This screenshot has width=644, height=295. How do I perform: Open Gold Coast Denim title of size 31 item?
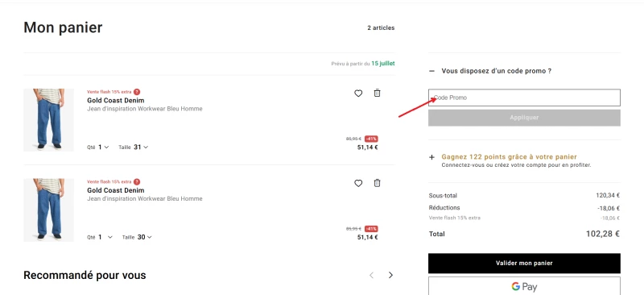(x=115, y=101)
